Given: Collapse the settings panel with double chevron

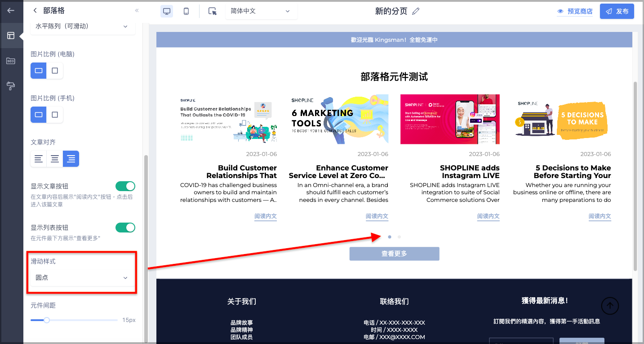Looking at the screenshot, I should [x=137, y=11].
